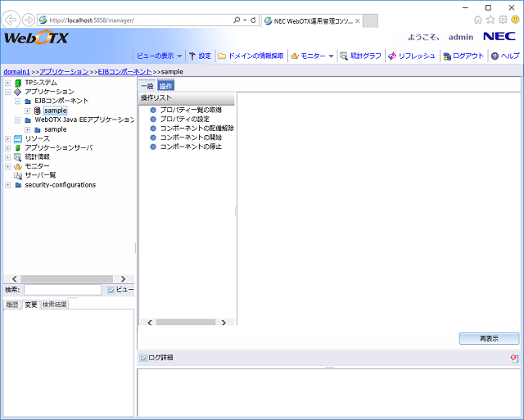Click the operation list horizontal scrollbar
Image resolution: width=524 pixels, height=420 pixels.
pyautogui.click(x=187, y=322)
